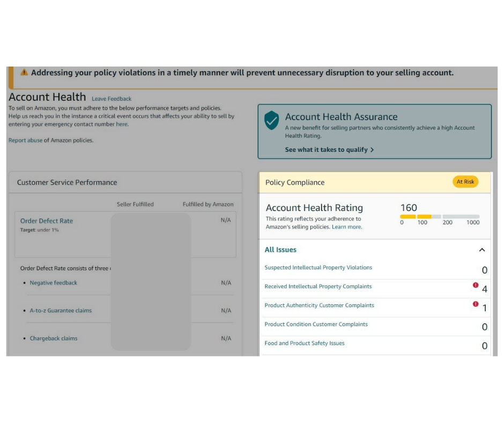Open Food and Product Safety Issues

[x=305, y=344]
